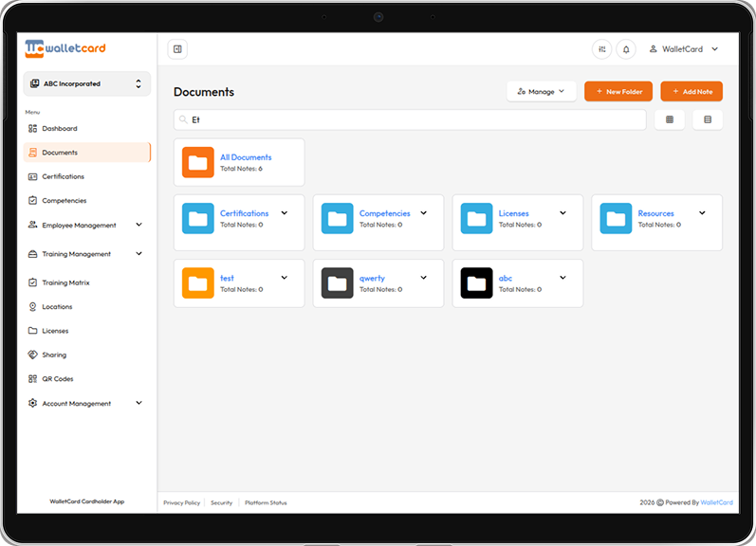Viewport: 756px width, 546px height.
Task: Click the Add Note button
Action: click(x=691, y=92)
